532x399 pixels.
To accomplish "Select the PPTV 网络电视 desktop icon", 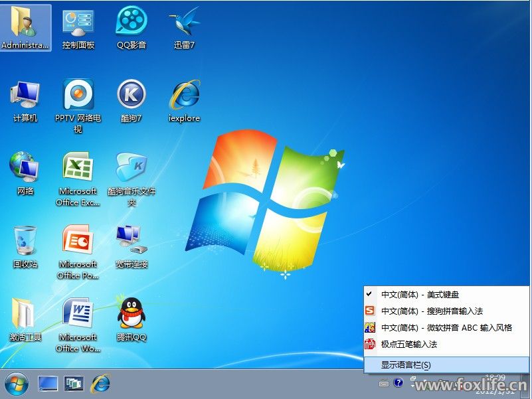I will pyautogui.click(x=78, y=106).
